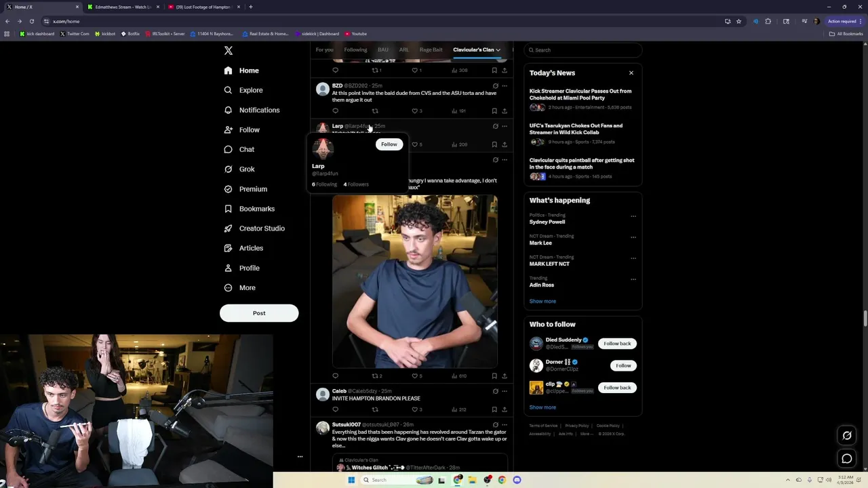Reply to Caleb's post
The height and width of the screenshot is (488, 868).
click(x=335, y=409)
